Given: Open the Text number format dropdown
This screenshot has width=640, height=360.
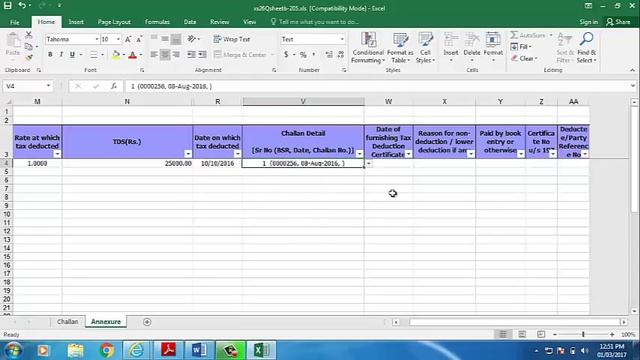Looking at the screenshot, I should 342,39.
